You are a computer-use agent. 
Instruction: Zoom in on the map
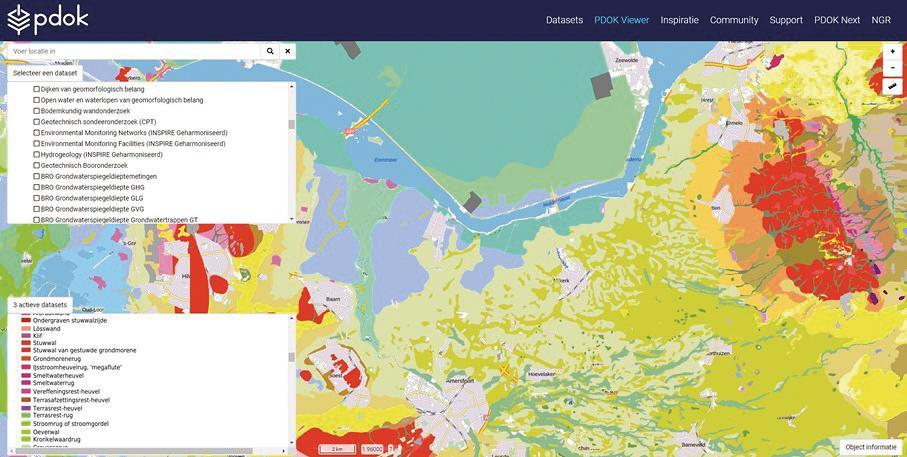tap(892, 52)
